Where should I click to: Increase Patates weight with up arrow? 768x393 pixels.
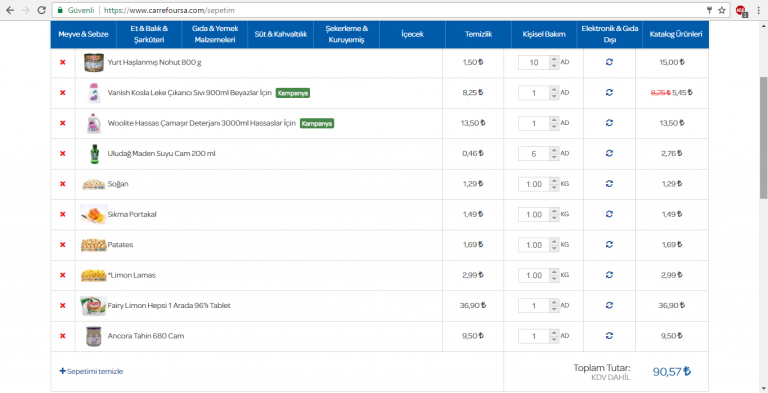tap(554, 242)
